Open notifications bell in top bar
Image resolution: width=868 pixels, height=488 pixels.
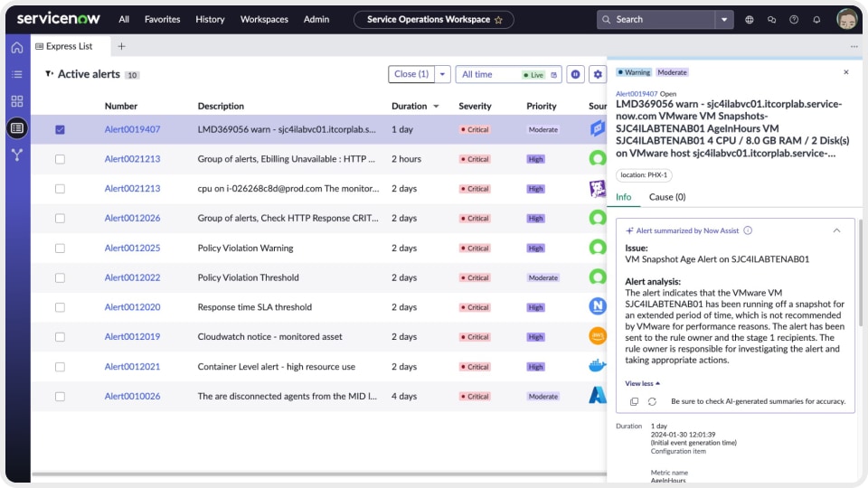[817, 19]
